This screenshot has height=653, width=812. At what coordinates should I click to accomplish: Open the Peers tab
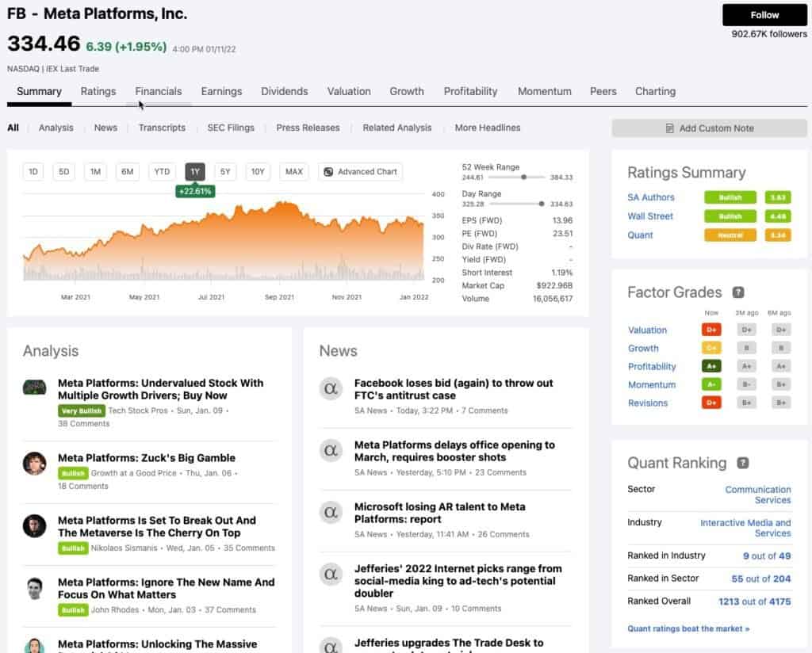point(603,92)
